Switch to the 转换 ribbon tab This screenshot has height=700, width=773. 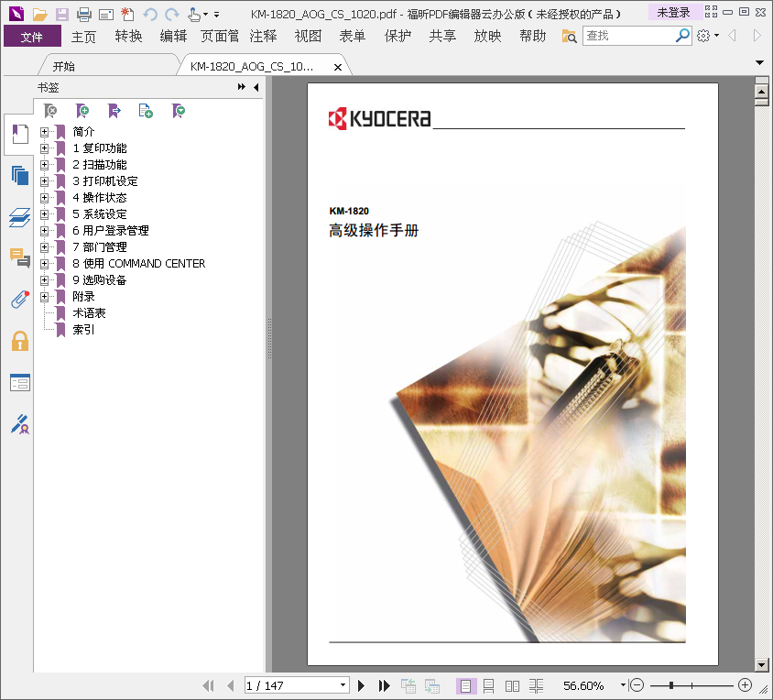tap(128, 36)
